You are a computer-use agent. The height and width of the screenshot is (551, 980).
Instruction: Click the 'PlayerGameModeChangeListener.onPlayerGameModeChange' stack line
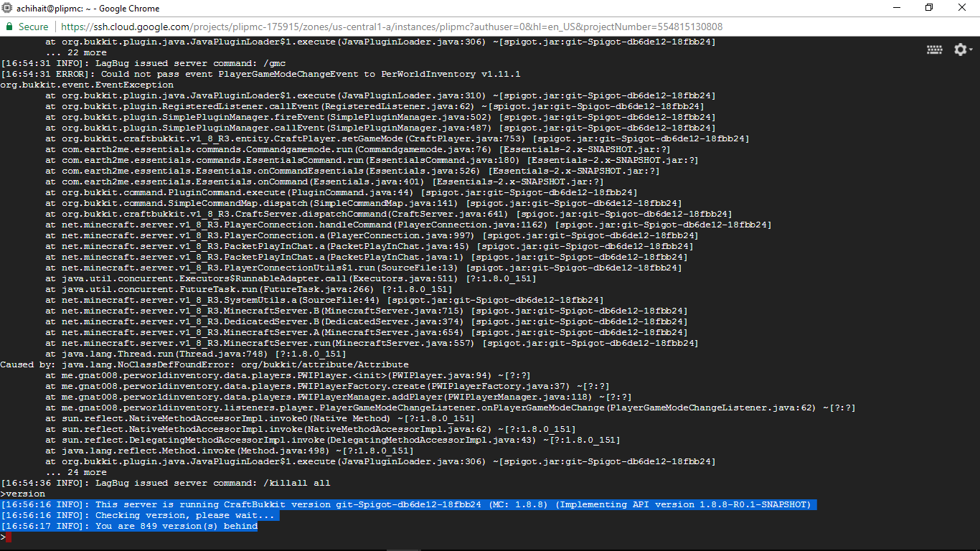tap(450, 408)
